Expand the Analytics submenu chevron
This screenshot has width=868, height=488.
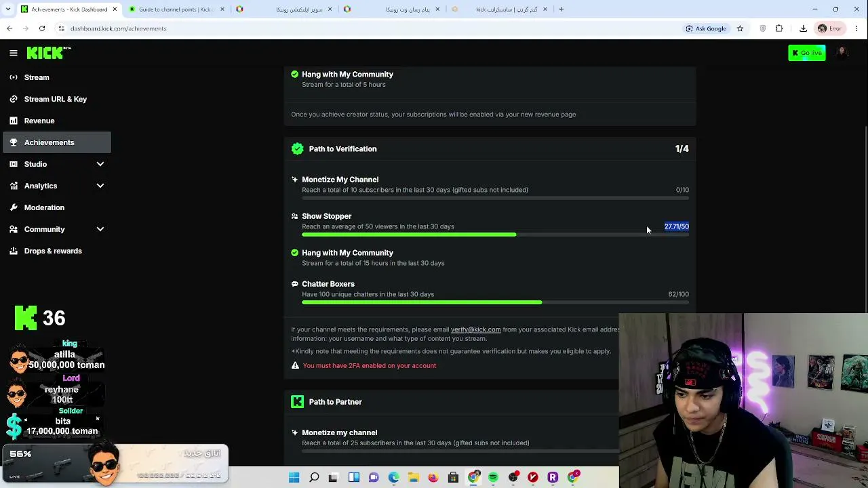click(x=100, y=186)
